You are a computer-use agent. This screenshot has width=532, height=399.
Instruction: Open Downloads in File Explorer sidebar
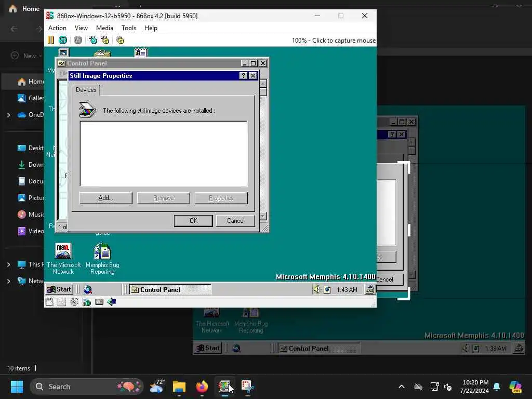31,165
